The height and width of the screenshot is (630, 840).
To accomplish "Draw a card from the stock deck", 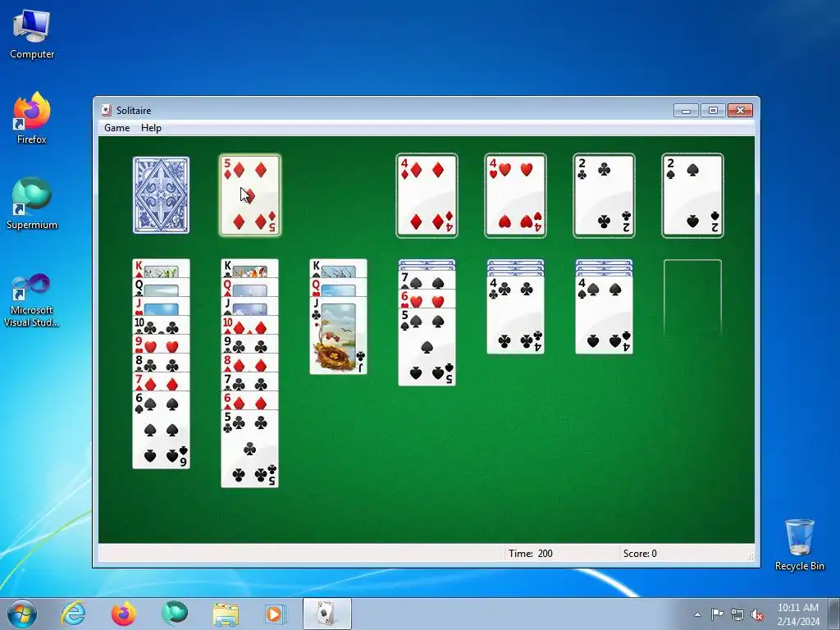I will point(162,195).
